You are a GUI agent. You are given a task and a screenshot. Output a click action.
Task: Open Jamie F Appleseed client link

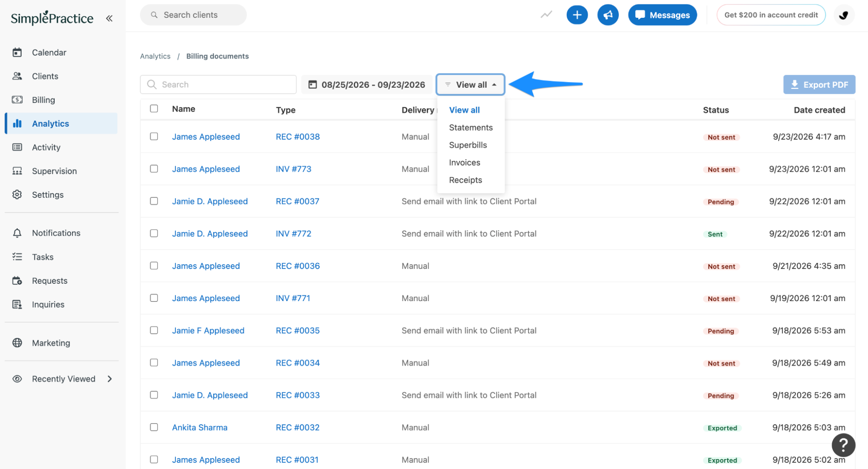pyautogui.click(x=208, y=331)
